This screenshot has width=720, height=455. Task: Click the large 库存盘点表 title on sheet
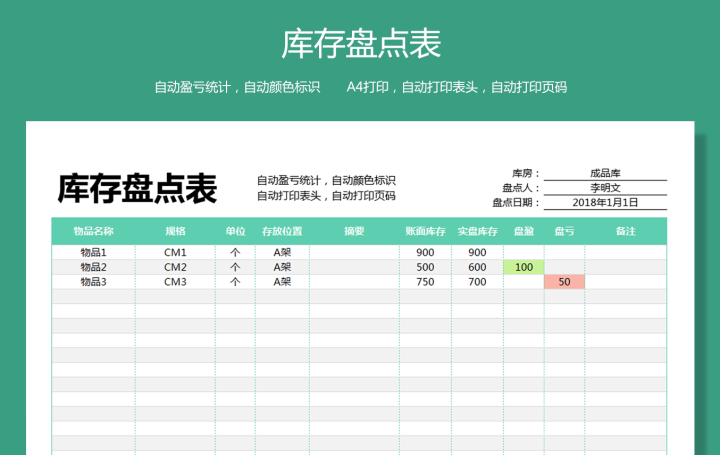[x=137, y=188]
